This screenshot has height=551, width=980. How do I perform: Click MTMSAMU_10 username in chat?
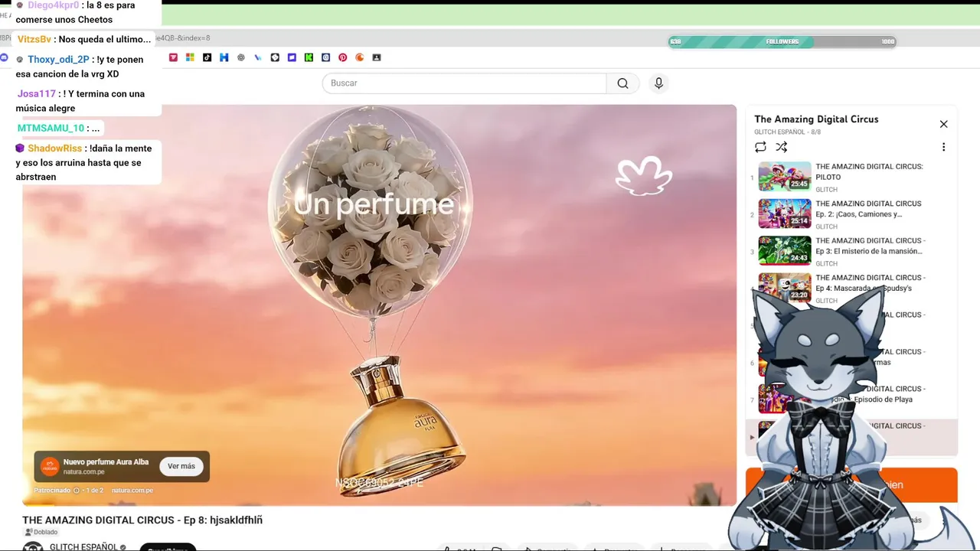tap(51, 129)
